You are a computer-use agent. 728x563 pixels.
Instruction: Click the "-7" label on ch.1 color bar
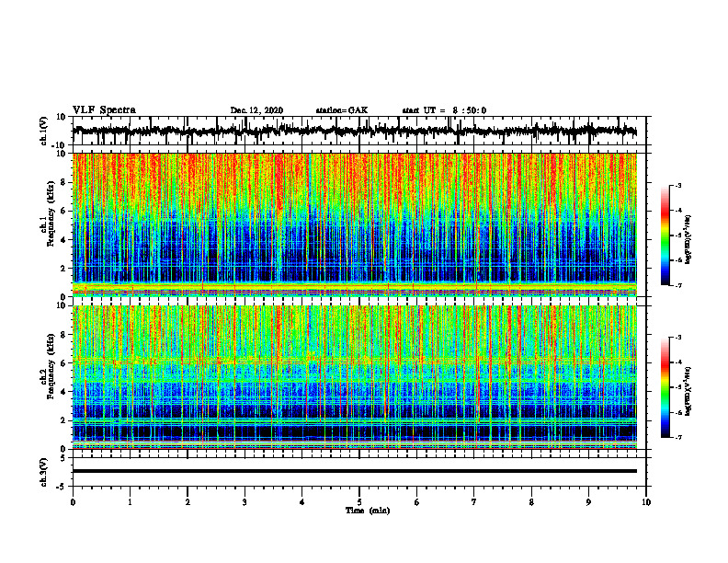[x=677, y=285]
